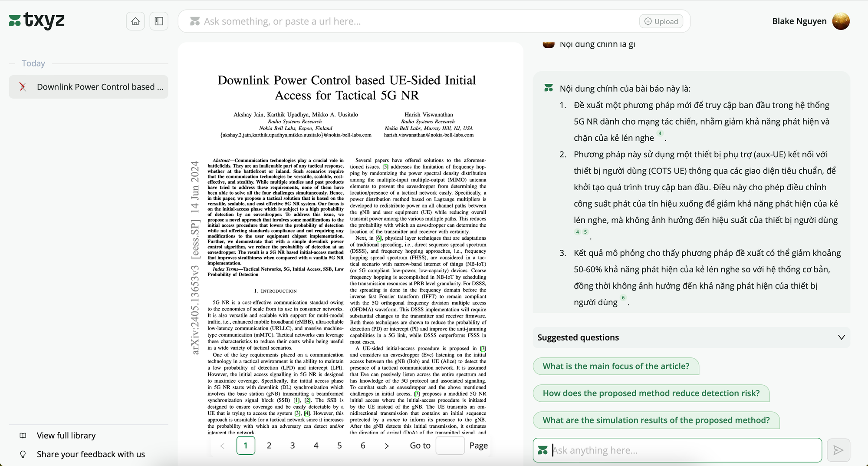
Task: Focus the 'Ask anything here' chat input
Action: 677,450
